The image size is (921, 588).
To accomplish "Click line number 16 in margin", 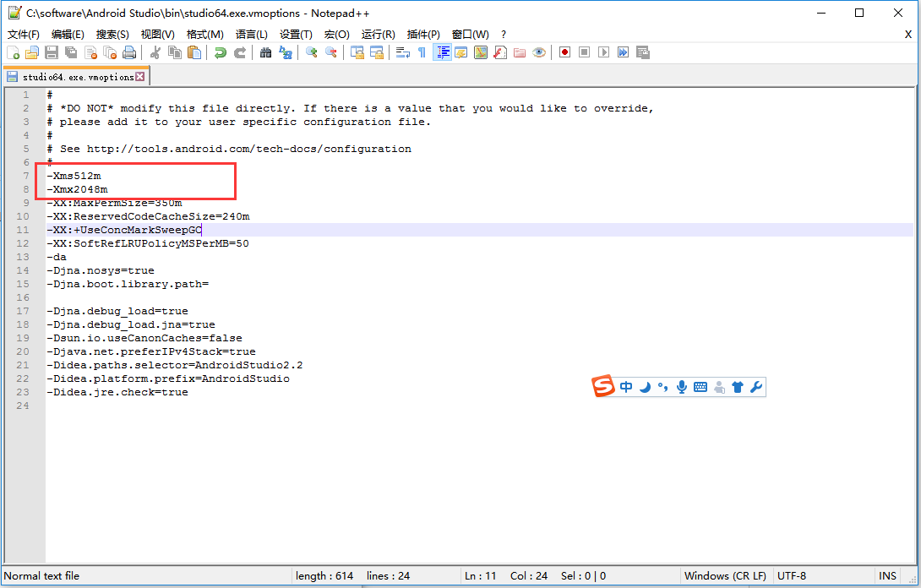I will point(22,297).
